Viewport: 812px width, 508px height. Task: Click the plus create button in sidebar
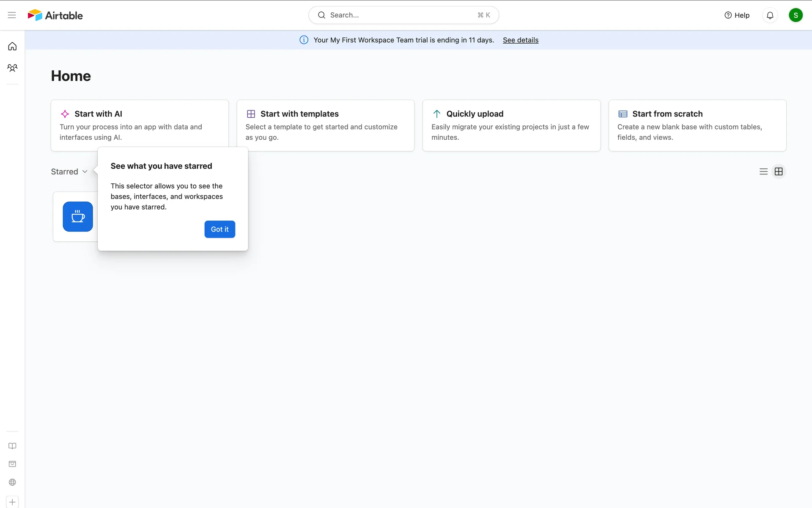click(12, 502)
